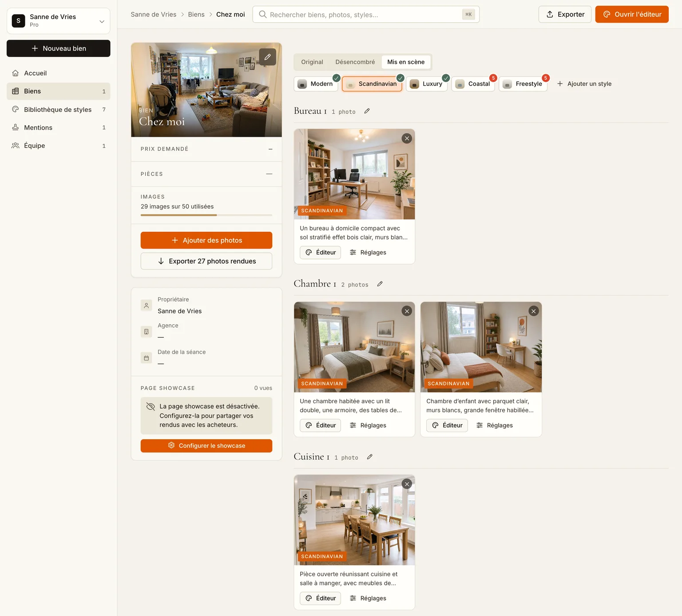682x616 pixels.
Task: Switch to the Désencombré tab
Action: coord(355,62)
